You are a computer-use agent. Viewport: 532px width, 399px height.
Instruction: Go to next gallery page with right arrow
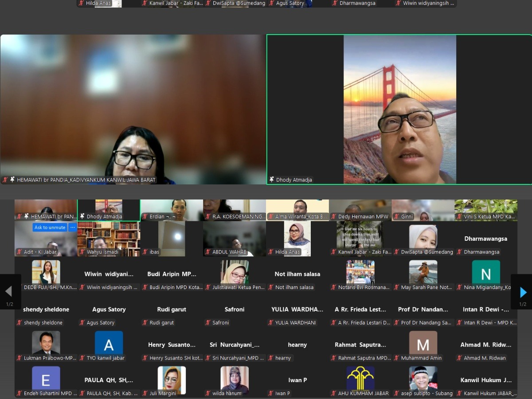[523, 292]
